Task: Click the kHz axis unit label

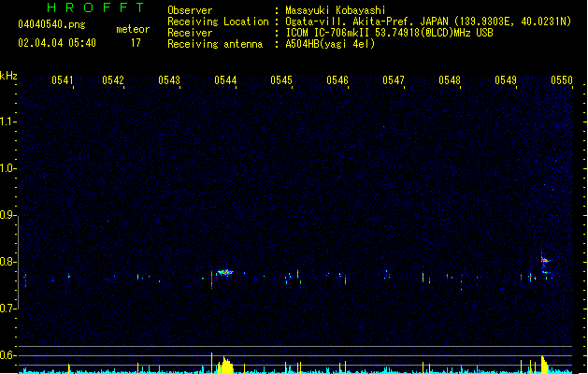Action: 8,76
